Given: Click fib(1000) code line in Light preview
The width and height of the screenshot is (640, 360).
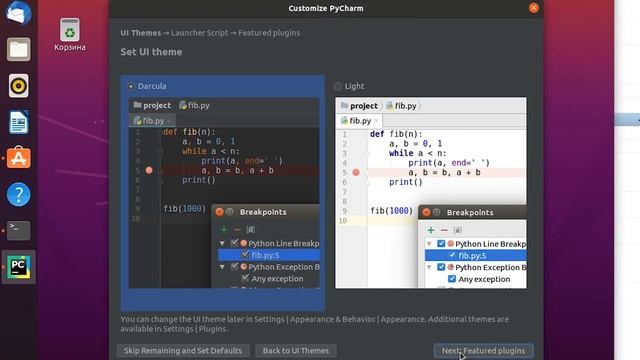Looking at the screenshot, I should pyautogui.click(x=391, y=211).
